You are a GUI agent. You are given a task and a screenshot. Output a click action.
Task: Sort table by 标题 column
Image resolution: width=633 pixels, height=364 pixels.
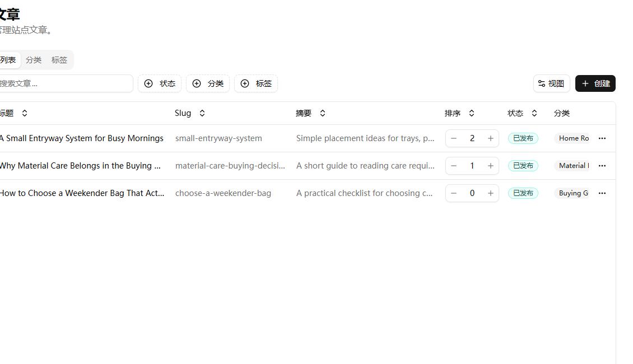click(14, 113)
